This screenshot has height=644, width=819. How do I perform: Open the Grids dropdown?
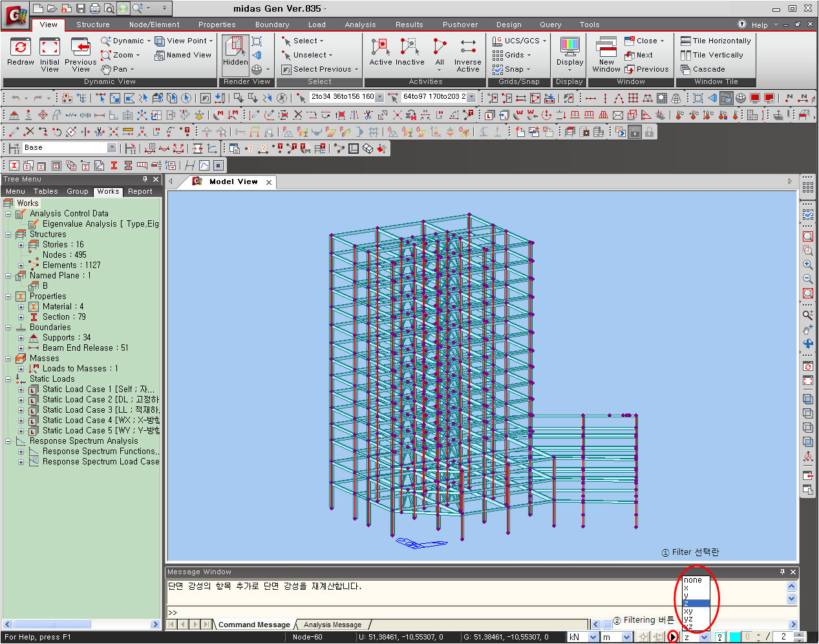click(512, 55)
